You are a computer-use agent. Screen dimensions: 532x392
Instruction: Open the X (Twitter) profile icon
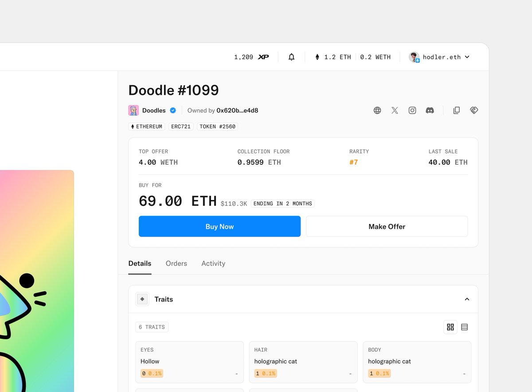coord(395,110)
